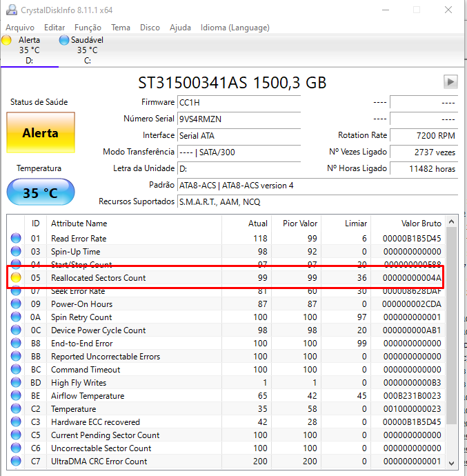The width and height of the screenshot is (467, 476).
Task: Click raw value 0000000000B3 of High Fly Writes
Action: pos(412,383)
